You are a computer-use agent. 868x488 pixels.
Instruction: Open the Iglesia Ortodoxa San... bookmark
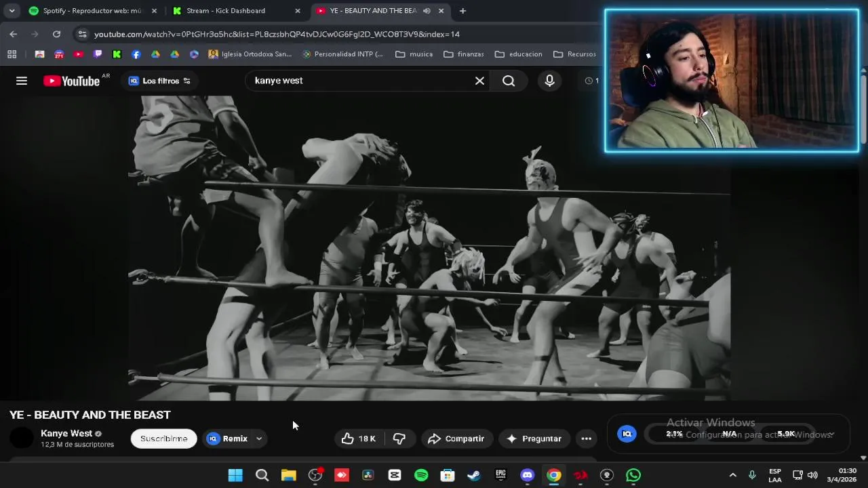tap(250, 54)
